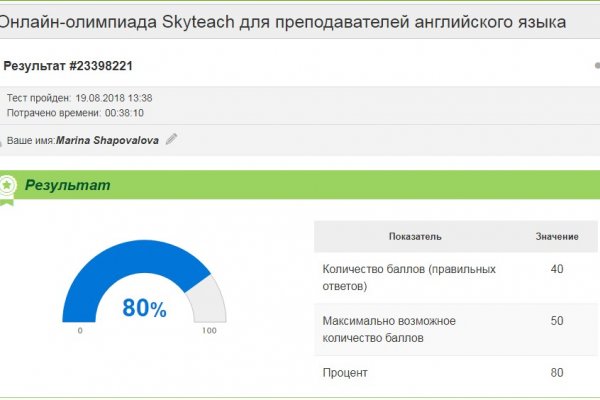Click the gauge's 100 maximum label
Viewport: 600px width, 400px height.
[209, 330]
